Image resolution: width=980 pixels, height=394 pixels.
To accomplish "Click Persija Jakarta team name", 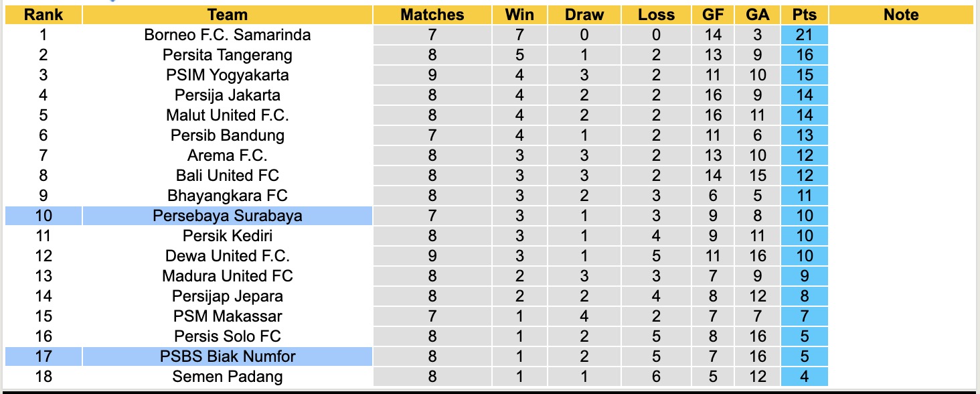I will [x=228, y=95].
